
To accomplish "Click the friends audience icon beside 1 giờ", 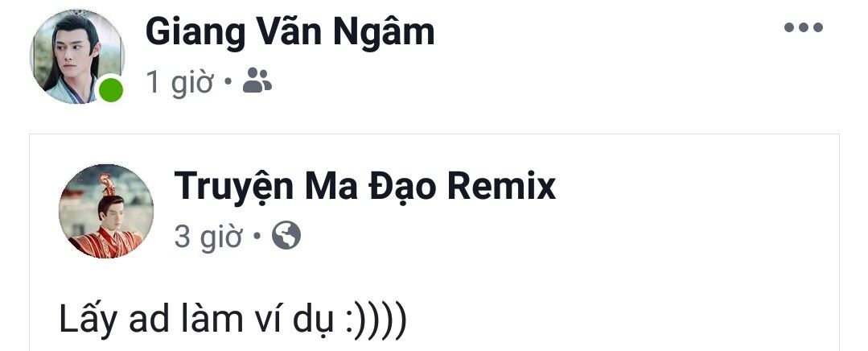I will [x=257, y=81].
